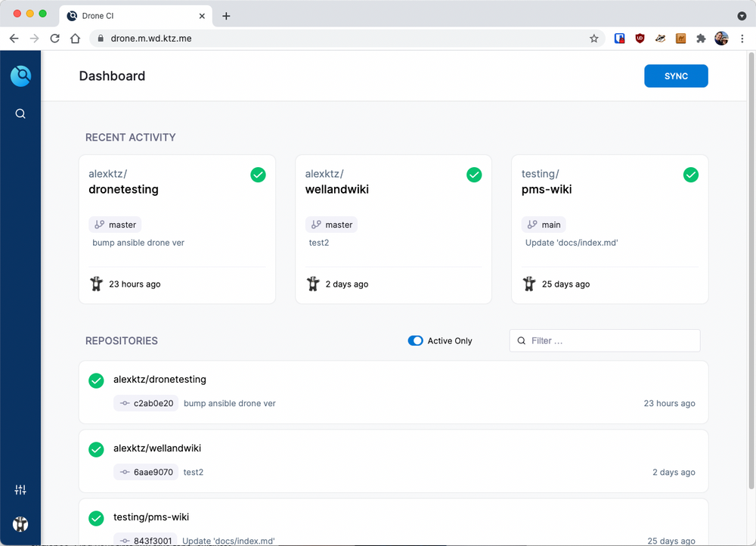The height and width of the screenshot is (546, 756).
Task: Click the success check on the testing/pms-wiki row
Action: tap(96, 518)
